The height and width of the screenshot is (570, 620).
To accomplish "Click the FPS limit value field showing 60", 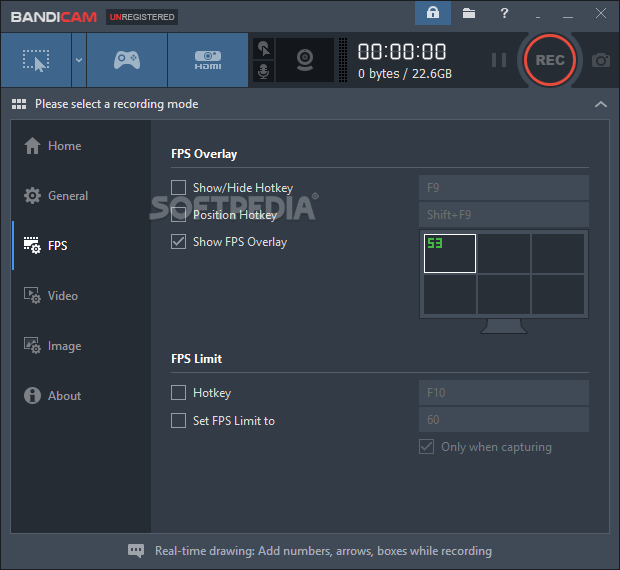I will (x=504, y=419).
